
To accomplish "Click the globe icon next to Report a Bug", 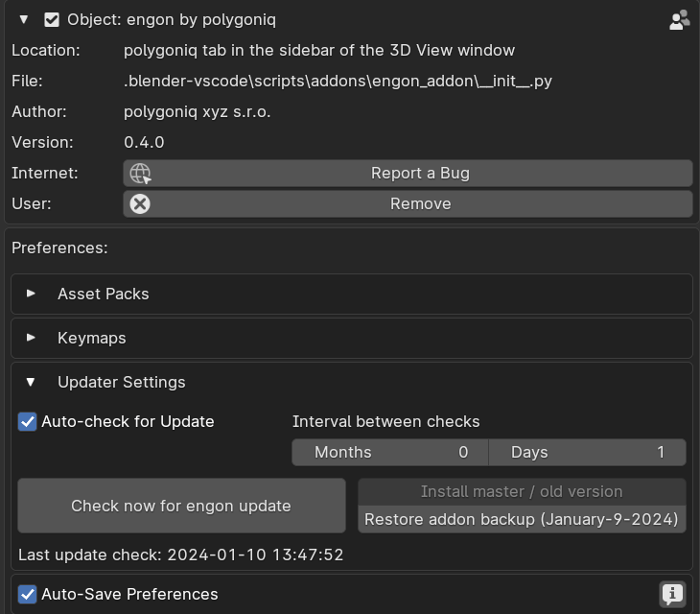I will pos(141,174).
